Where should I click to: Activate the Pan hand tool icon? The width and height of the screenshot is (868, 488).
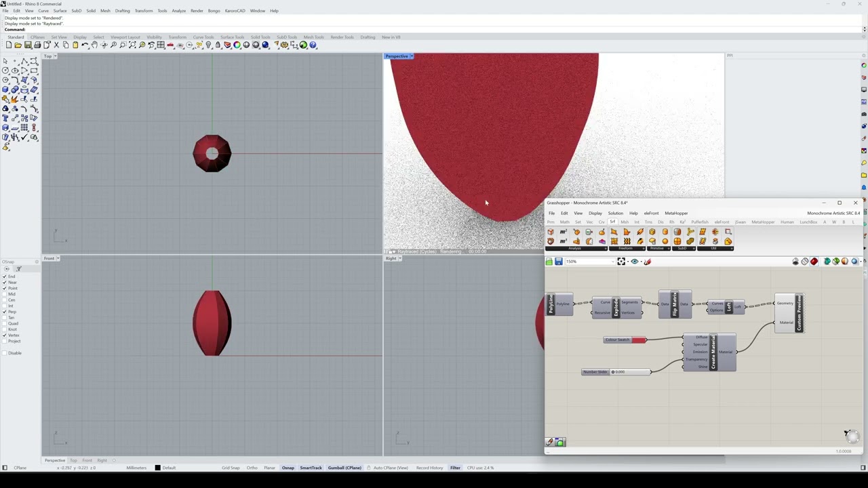94,45
